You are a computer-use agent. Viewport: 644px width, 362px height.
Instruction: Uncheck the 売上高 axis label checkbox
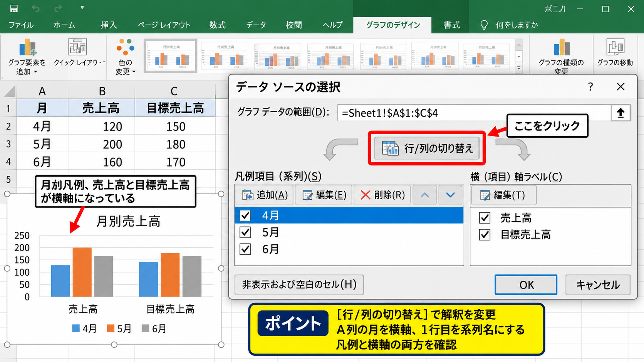click(485, 218)
